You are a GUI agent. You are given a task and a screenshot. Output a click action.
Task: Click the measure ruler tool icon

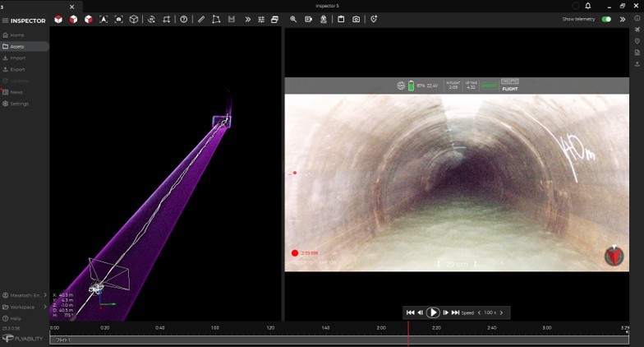[201, 19]
